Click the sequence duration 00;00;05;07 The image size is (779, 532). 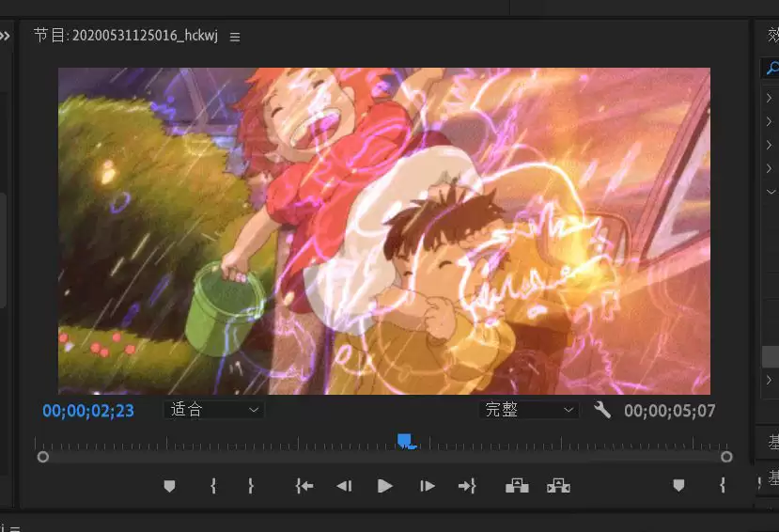[x=670, y=411]
